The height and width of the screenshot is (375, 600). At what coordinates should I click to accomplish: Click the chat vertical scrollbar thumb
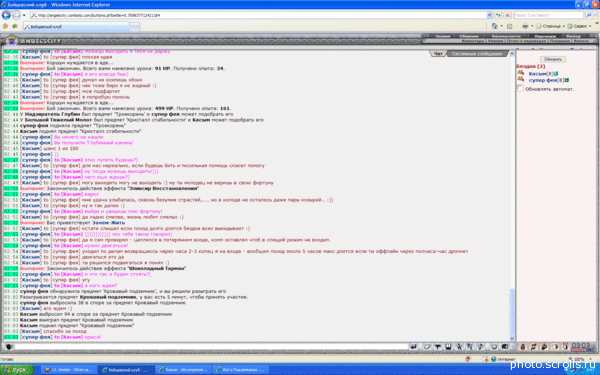512,312
